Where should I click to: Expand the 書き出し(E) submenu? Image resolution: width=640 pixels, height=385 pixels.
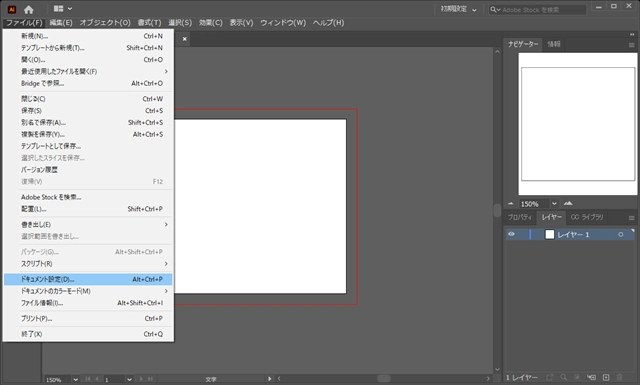coord(88,225)
